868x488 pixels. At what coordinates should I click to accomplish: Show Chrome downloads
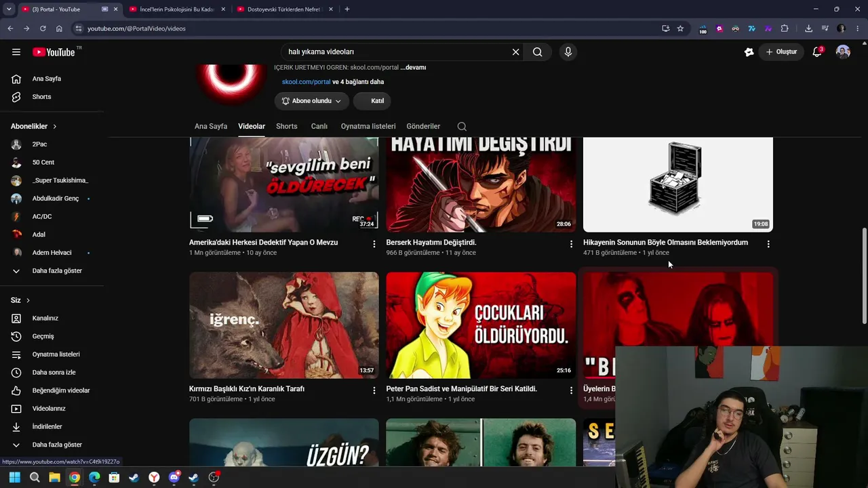[808, 28]
